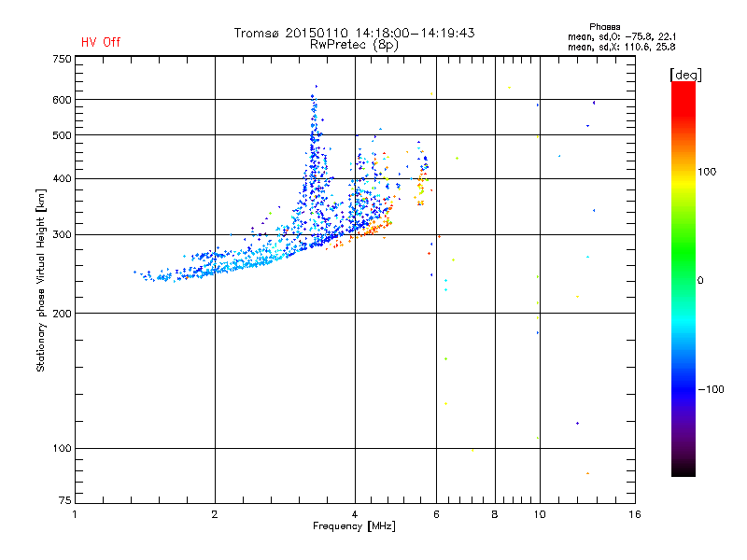This screenshot has width=747, height=560.
Task: Click the y-axis '200' tick label
Action: [62, 314]
